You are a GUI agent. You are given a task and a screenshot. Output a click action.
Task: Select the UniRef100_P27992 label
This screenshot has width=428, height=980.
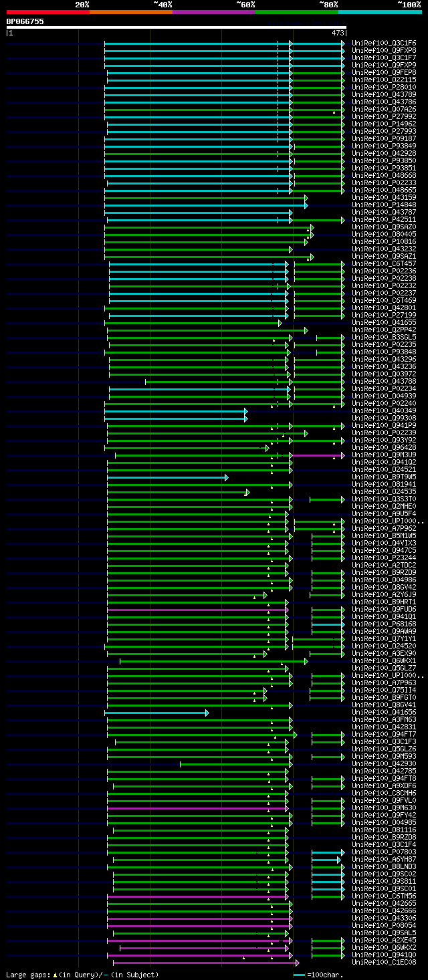[x=384, y=116]
